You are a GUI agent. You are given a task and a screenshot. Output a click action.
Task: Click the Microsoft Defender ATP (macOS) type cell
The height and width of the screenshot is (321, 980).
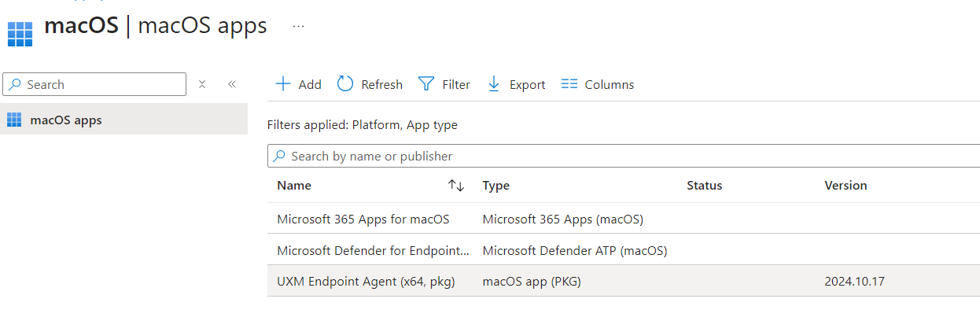point(575,250)
